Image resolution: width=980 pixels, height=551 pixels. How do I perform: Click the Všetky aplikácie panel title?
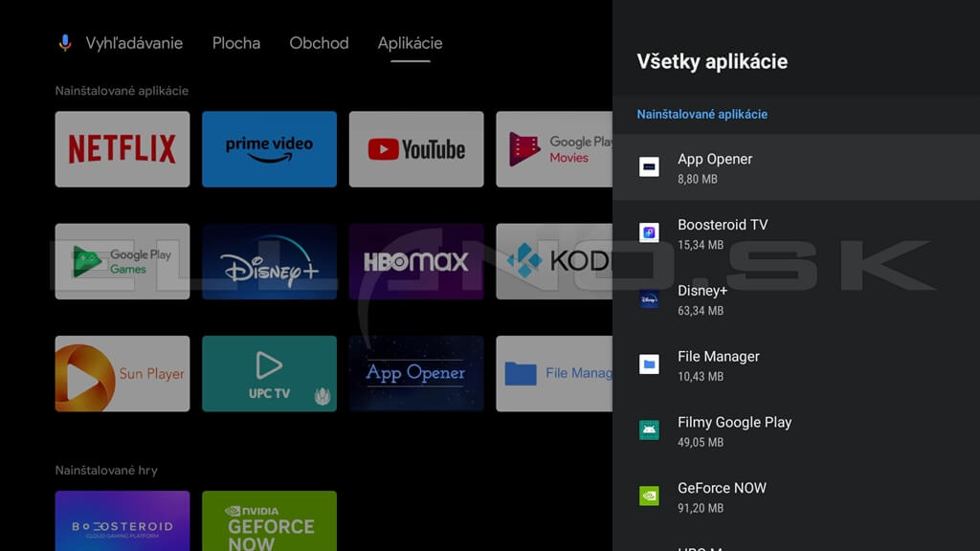(x=712, y=61)
